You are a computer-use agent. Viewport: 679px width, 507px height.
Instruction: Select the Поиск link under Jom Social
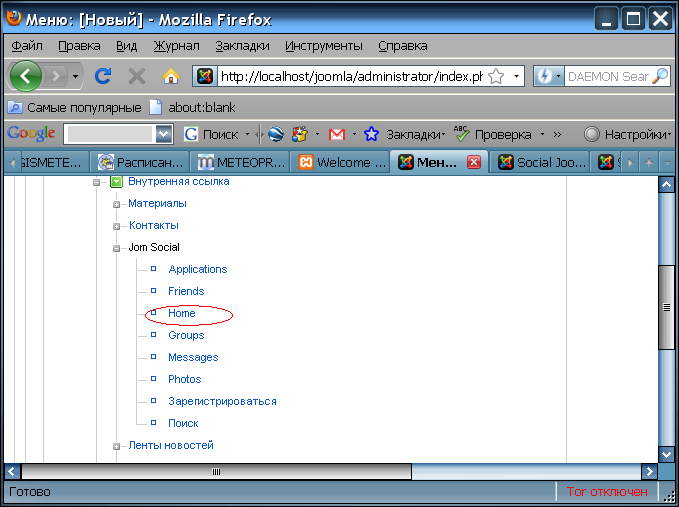coord(183,423)
